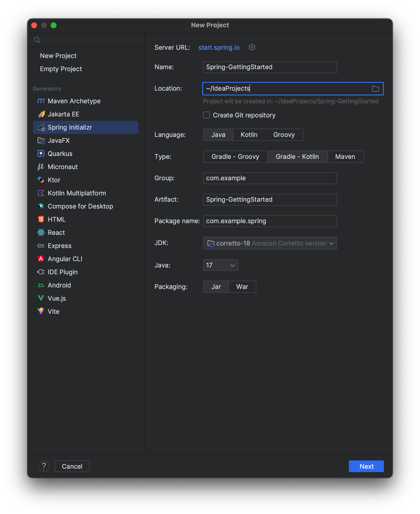Click the Cancel button
This screenshot has width=420, height=514.
click(72, 466)
